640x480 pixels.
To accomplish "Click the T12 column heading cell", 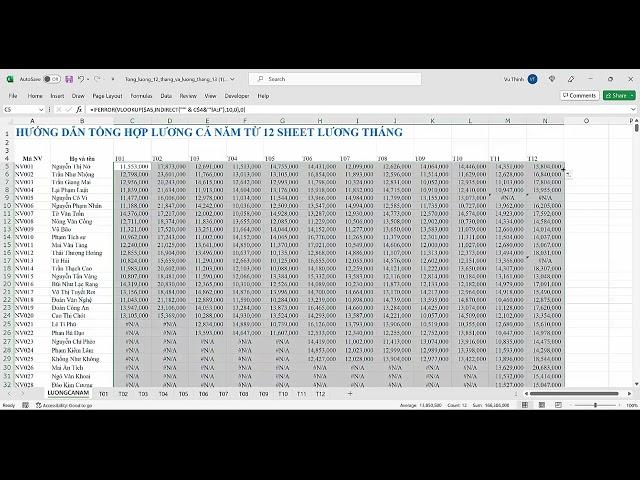I will pos(545,158).
